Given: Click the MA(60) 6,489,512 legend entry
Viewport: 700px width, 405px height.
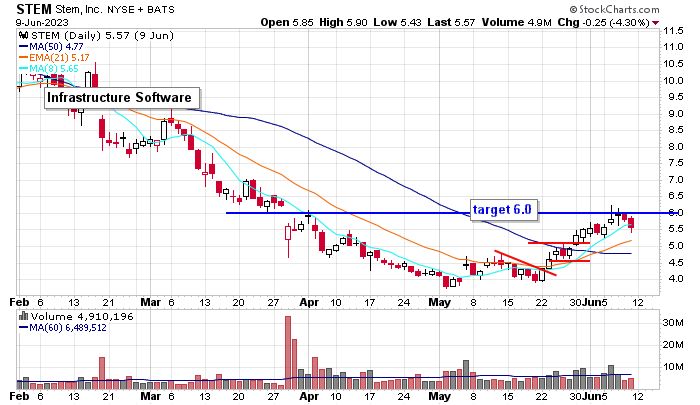Looking at the screenshot, I should point(62,328).
